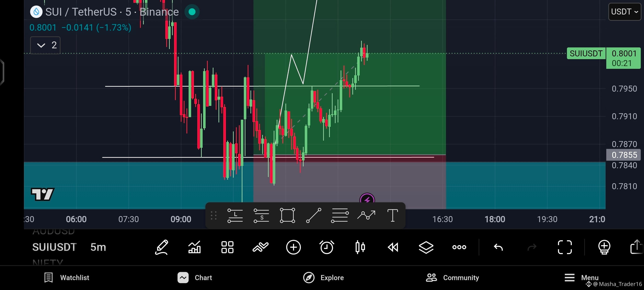Expand the collapsed indicators legend showing 2
The width and height of the screenshot is (644, 290).
45,45
